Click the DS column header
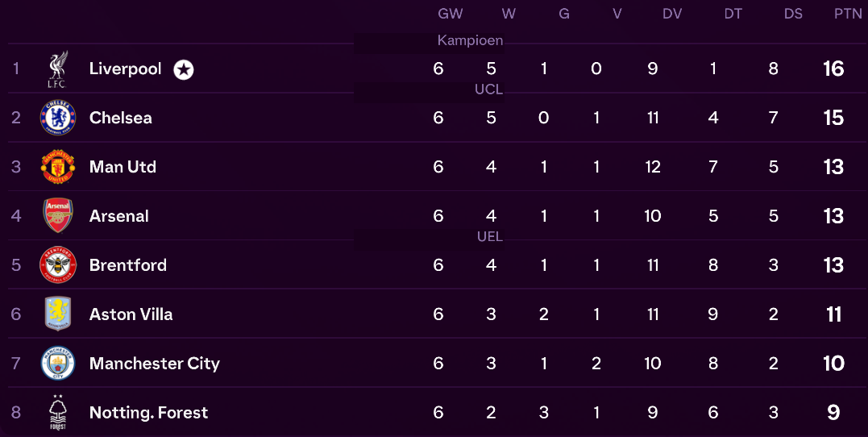Screen dimensions: 868x437 [793, 14]
